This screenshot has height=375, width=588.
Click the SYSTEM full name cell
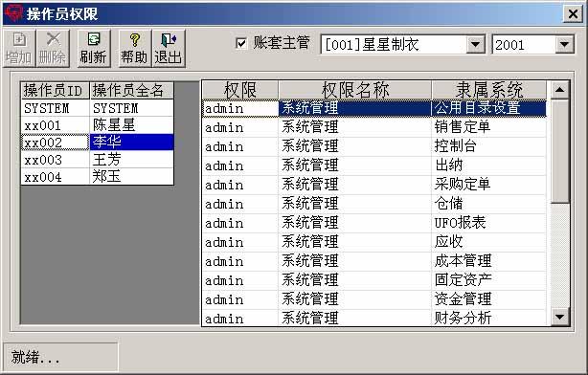(x=131, y=108)
